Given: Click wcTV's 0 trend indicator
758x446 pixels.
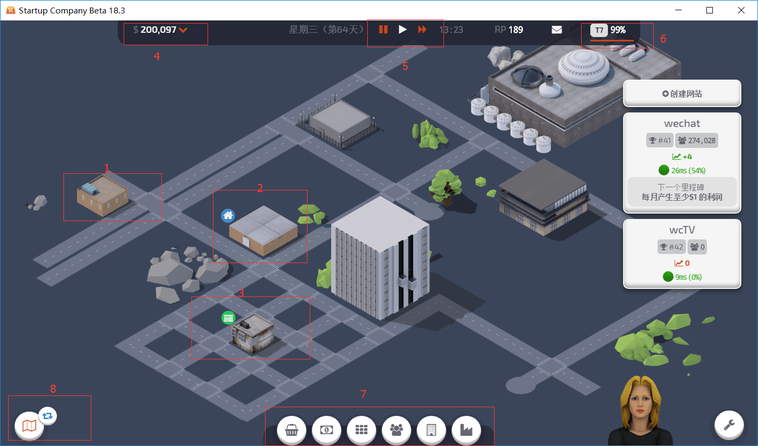Looking at the screenshot, I should coord(682,263).
